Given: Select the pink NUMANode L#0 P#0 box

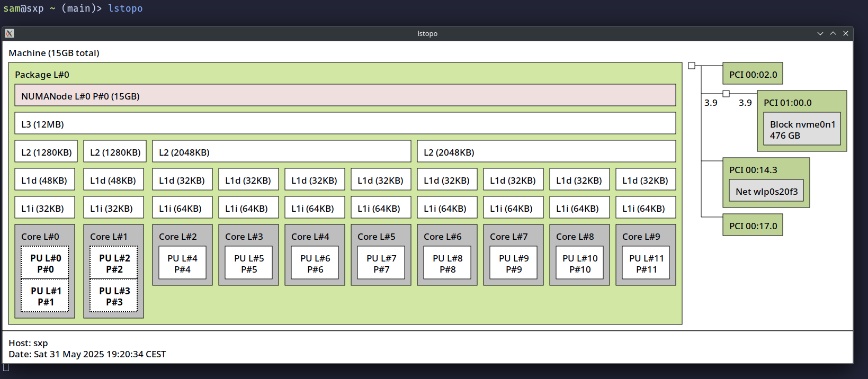Looking at the screenshot, I should (345, 96).
